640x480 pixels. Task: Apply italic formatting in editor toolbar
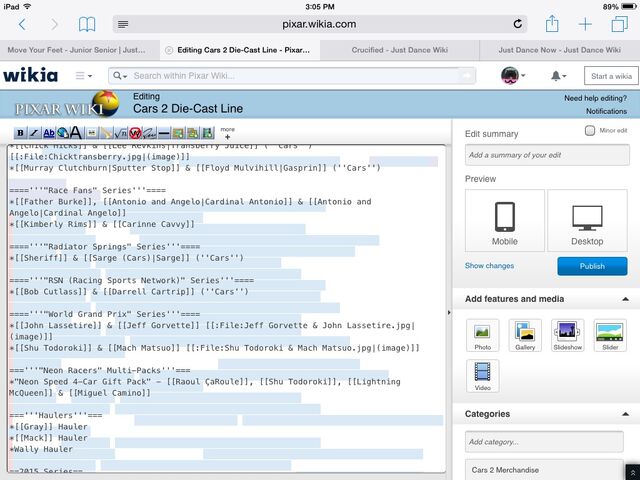(34, 133)
